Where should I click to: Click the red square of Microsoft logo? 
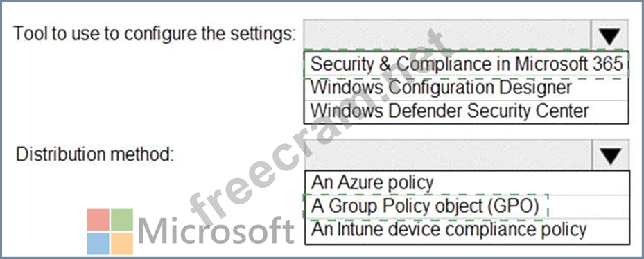point(98,220)
